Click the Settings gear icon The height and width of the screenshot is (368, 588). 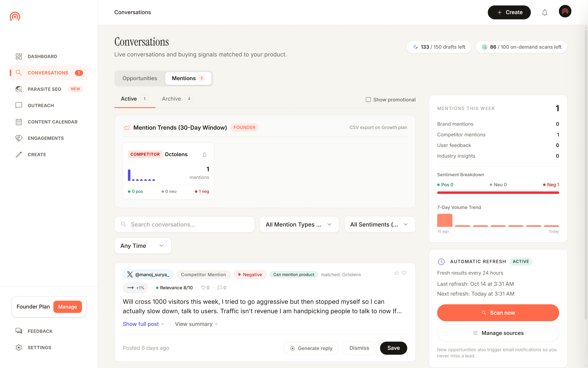[x=19, y=348]
